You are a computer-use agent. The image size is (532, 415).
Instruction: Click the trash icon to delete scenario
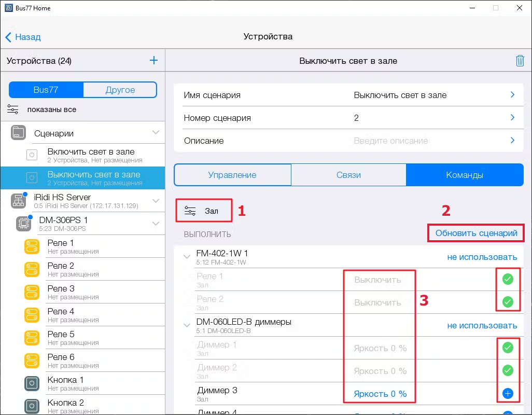(520, 61)
